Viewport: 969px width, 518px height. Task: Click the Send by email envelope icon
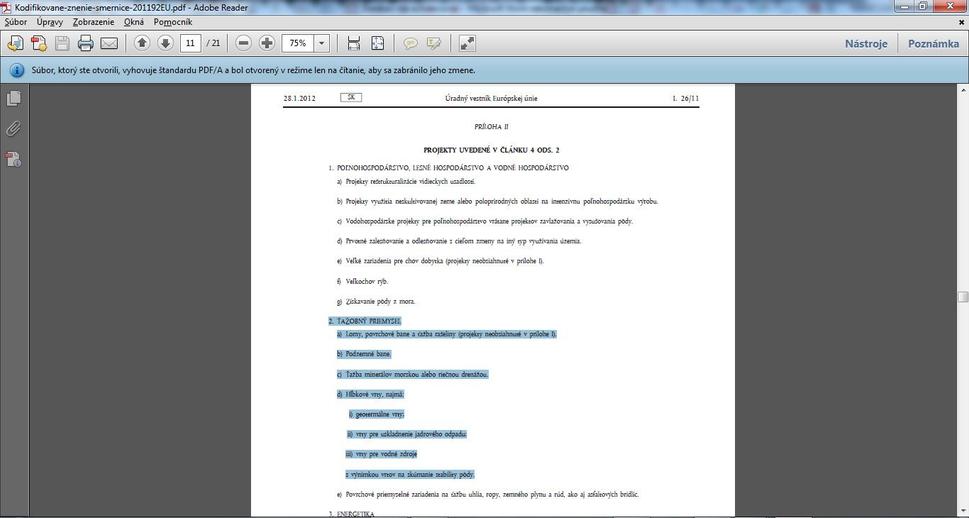tap(109, 43)
